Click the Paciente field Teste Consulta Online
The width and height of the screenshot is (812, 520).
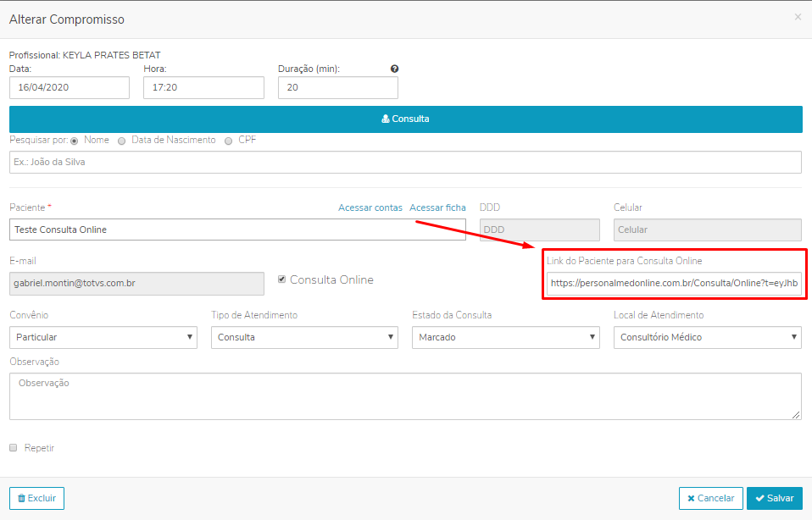(237, 230)
